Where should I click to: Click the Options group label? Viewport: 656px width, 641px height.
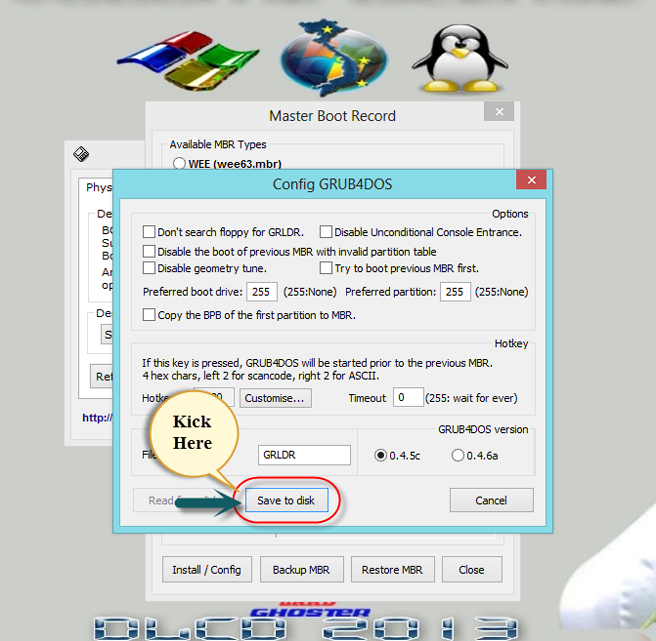point(510,214)
